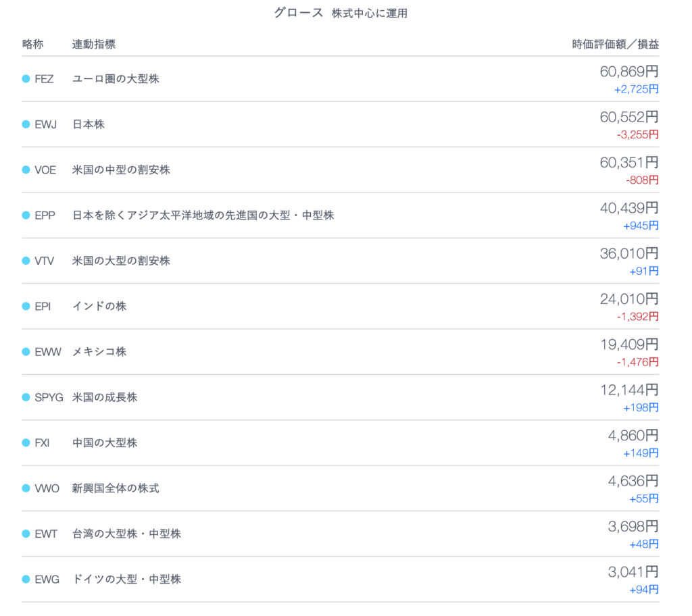
Task: Click the blue dot beside VOE
Action: pos(26,170)
